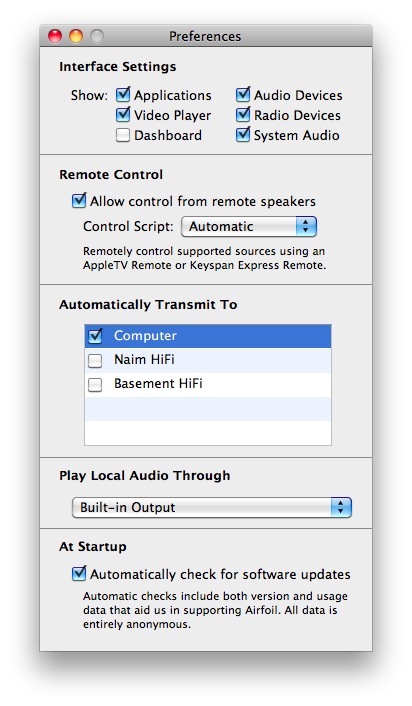Enable the Naim HiFi checkbox
Viewport: 412px width, 706px height.
[95, 360]
